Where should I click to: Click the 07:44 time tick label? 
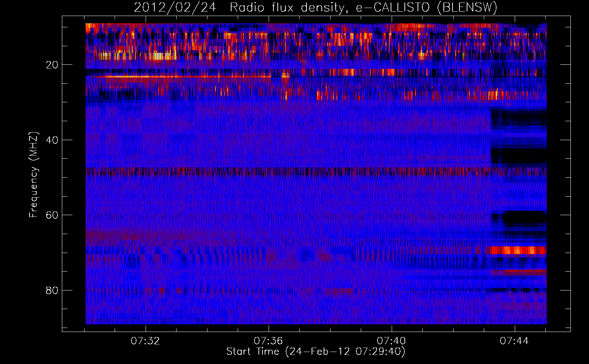tap(514, 341)
